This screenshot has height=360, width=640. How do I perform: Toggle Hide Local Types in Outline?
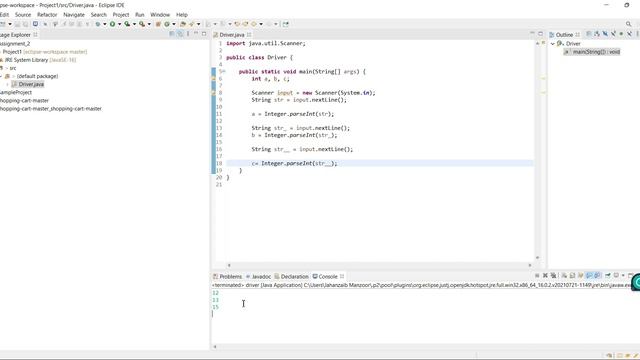coord(629,34)
